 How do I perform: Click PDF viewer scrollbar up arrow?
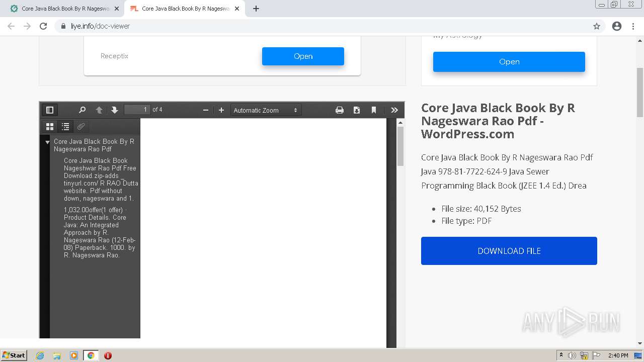coord(400,122)
